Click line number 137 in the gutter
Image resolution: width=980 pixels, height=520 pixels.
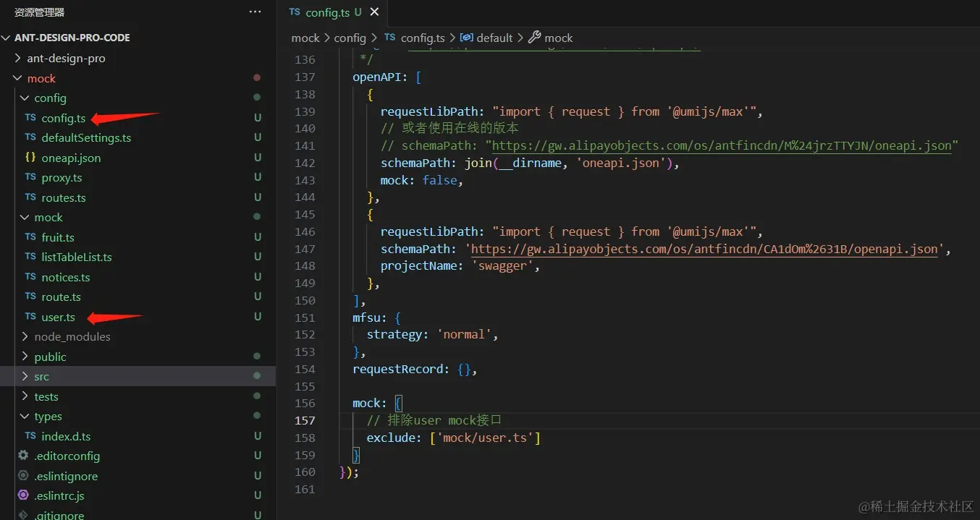click(305, 77)
